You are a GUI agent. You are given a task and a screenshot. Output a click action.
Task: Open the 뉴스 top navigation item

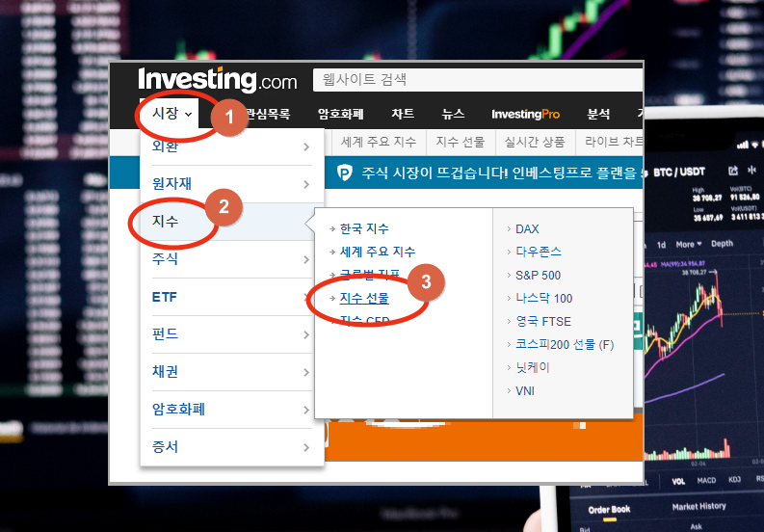click(453, 114)
